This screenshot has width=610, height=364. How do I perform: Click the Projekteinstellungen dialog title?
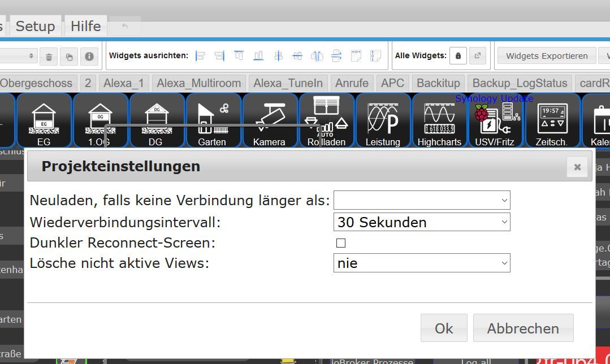(120, 166)
